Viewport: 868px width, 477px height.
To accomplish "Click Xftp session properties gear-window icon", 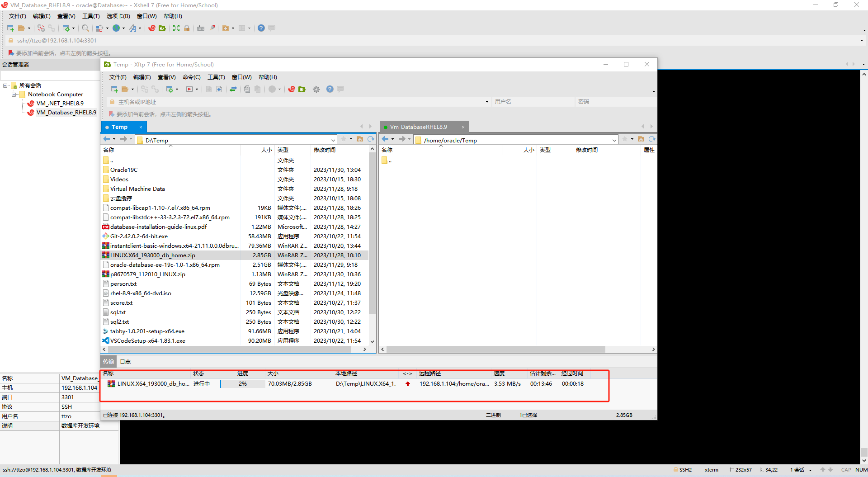I will tap(170, 89).
